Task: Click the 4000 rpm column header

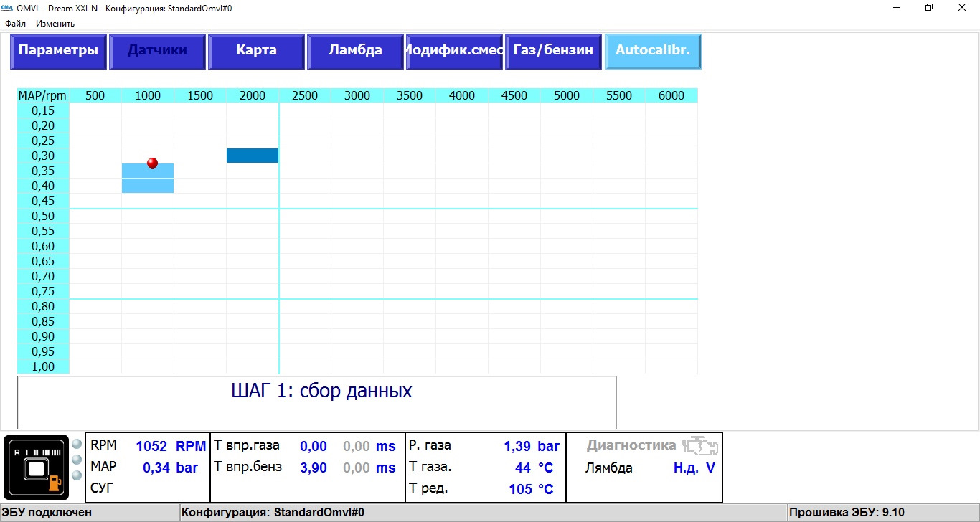Action: point(462,95)
